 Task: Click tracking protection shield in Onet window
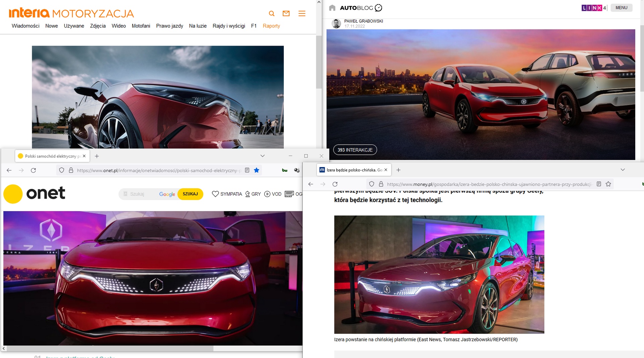[61, 170]
